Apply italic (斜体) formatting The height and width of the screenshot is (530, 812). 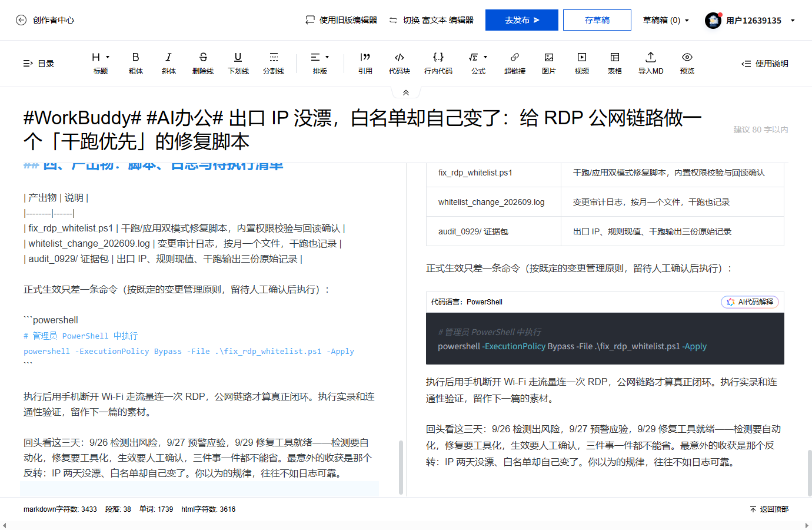pyautogui.click(x=169, y=64)
